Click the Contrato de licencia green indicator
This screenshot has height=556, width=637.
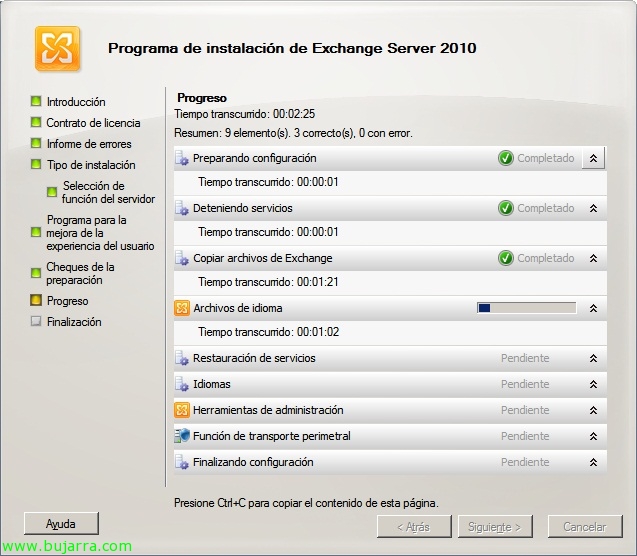click(36, 122)
